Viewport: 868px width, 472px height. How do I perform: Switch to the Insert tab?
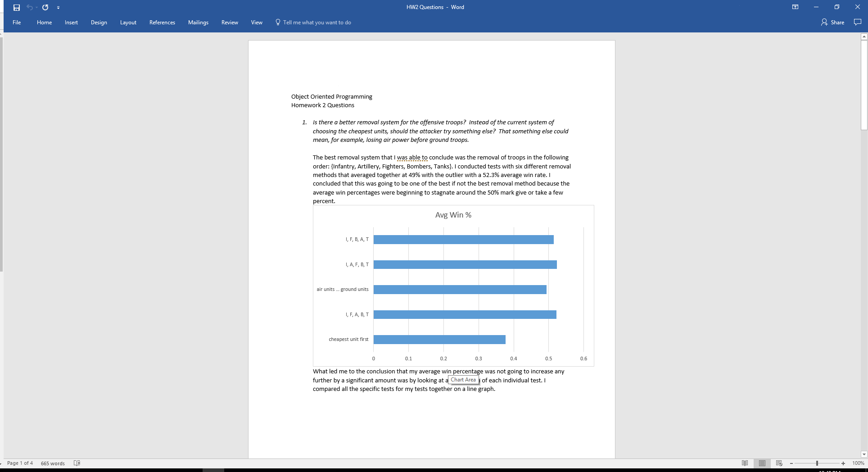click(71, 23)
